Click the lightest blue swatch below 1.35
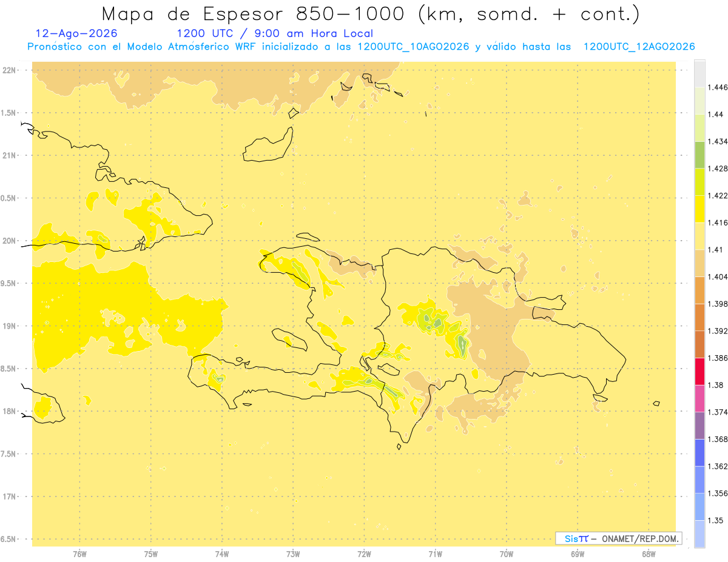Screen dimensions: 728x562 tap(699, 534)
